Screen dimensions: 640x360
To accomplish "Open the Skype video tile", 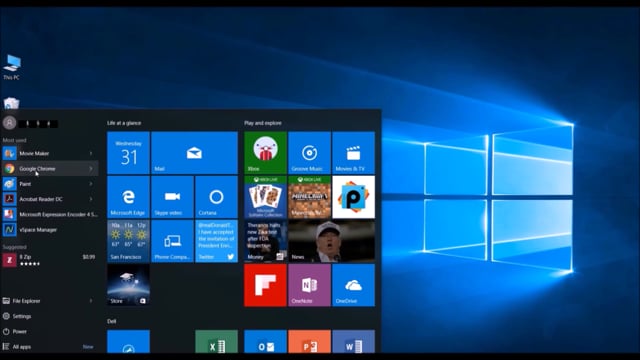I will (172, 197).
